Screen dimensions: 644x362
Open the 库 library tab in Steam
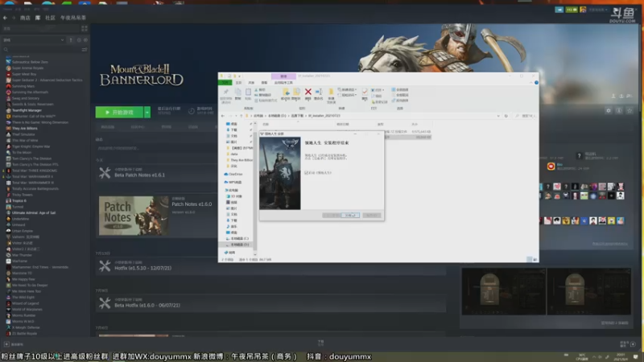click(37, 18)
